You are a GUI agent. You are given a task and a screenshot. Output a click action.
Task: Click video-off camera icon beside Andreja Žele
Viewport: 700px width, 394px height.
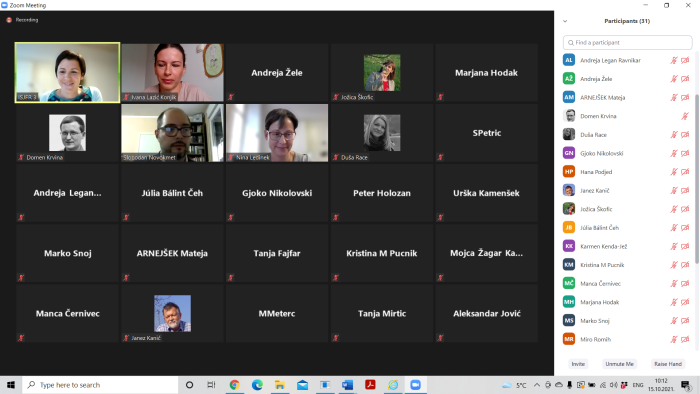[x=685, y=79]
